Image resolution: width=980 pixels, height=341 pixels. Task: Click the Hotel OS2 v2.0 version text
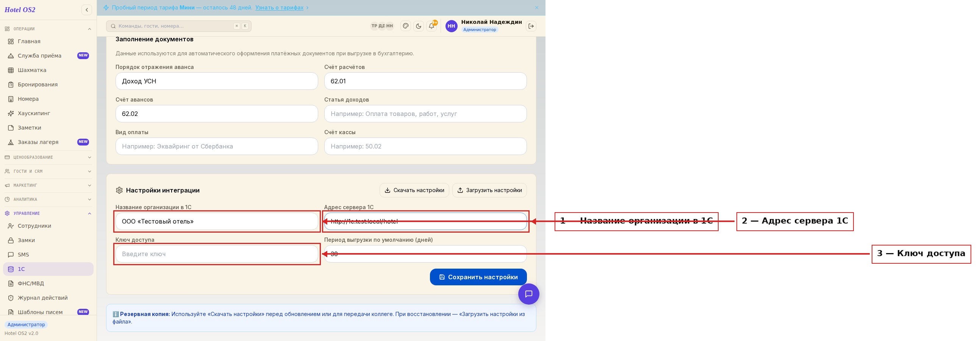point(21,333)
